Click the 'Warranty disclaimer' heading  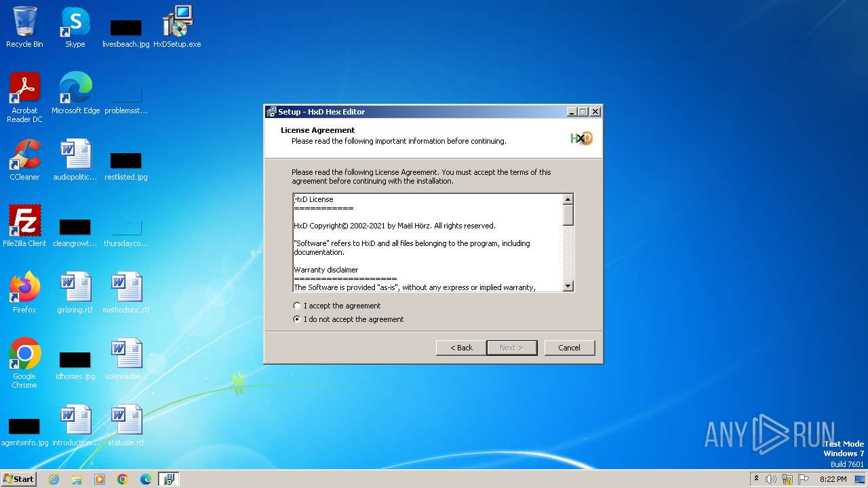[x=326, y=270]
